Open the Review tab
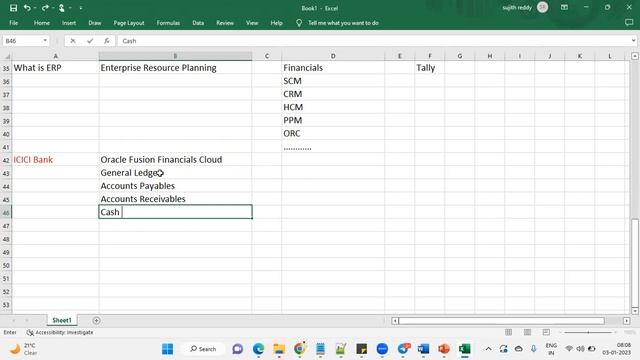 coord(225,23)
